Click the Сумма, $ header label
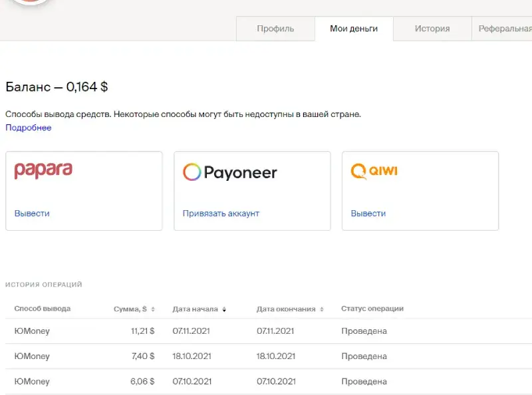 click(130, 309)
